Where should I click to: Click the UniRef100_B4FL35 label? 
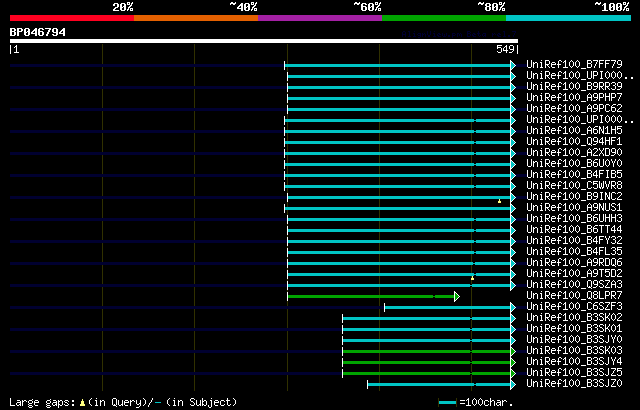574,252
